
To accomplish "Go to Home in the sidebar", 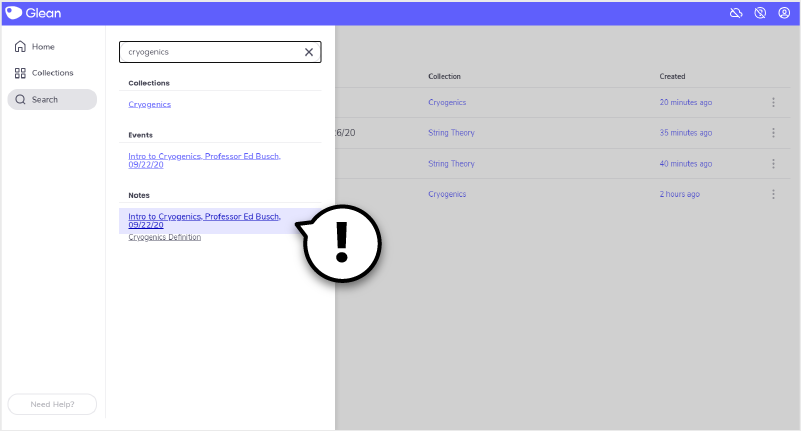I will [42, 47].
